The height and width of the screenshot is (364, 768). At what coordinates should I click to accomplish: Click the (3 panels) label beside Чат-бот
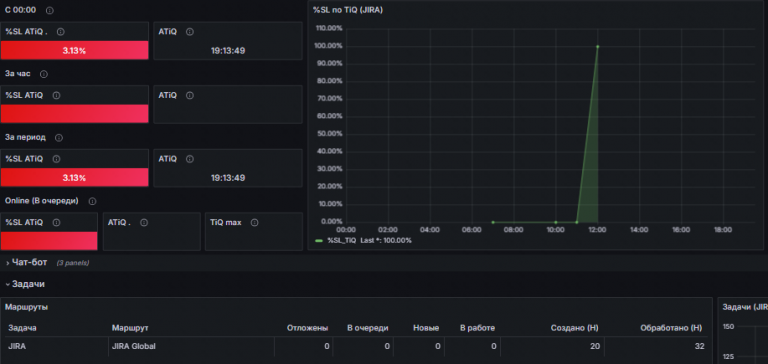tap(72, 263)
